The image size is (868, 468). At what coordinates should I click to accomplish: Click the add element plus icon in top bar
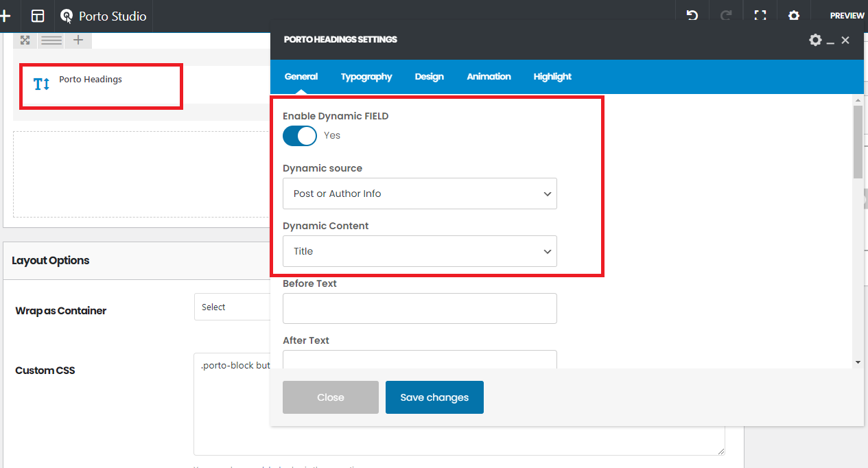point(5,16)
